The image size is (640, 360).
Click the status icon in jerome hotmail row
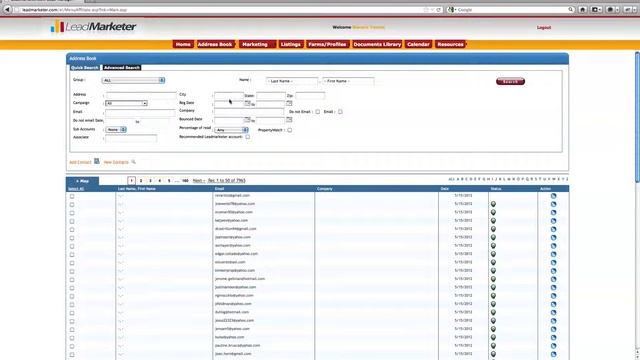[493, 279]
